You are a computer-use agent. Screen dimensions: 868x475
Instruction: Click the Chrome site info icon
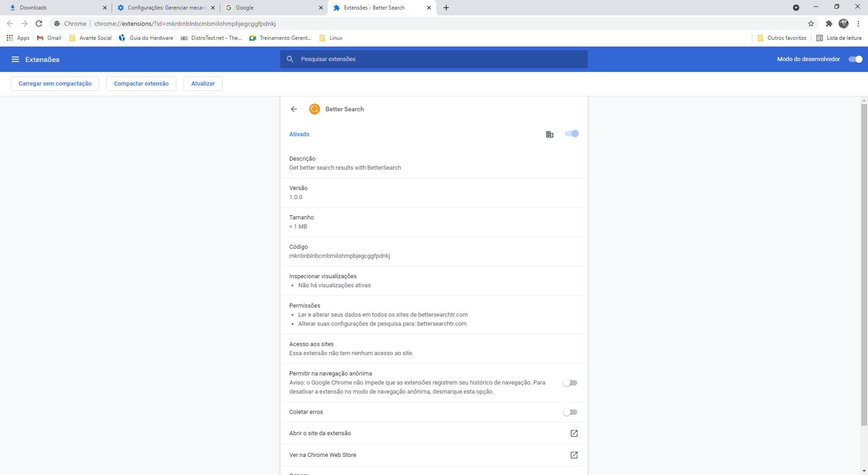pyautogui.click(x=57, y=24)
